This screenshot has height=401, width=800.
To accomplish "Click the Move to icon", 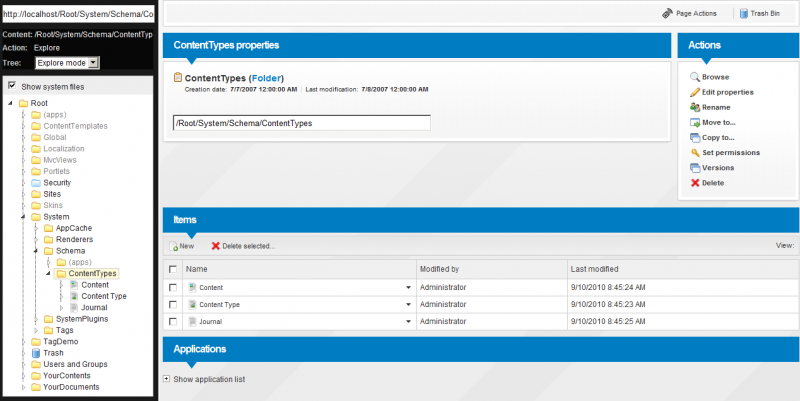I will point(695,122).
